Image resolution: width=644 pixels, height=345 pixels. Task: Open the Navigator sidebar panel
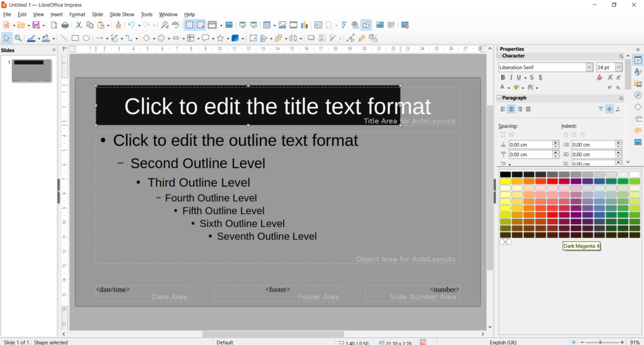(x=638, y=95)
